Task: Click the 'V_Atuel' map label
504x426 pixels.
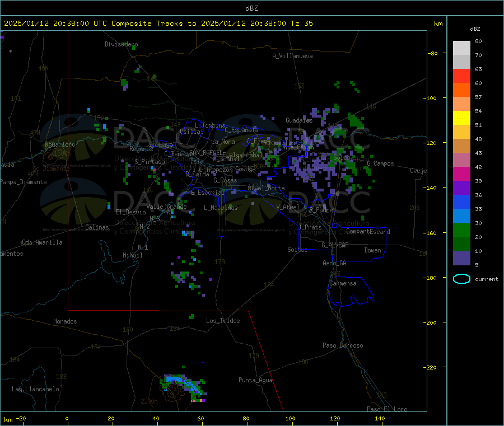Action: pyautogui.click(x=288, y=207)
